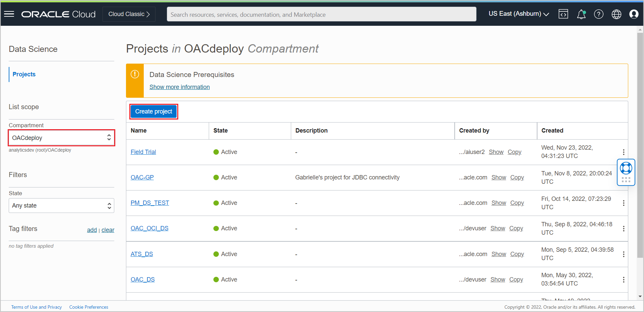The height and width of the screenshot is (312, 644).
Task: Expand the US East (Ashburn) region dropdown
Action: [519, 14]
